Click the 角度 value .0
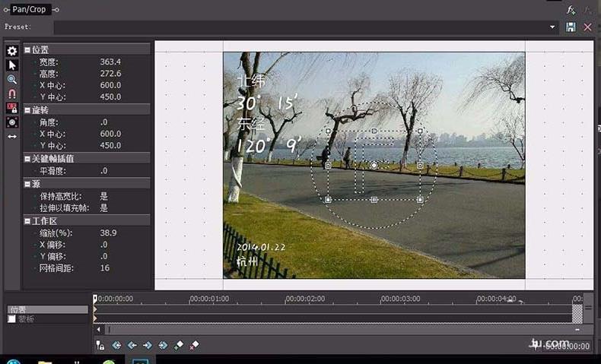The width and height of the screenshot is (601, 364). coord(104,122)
